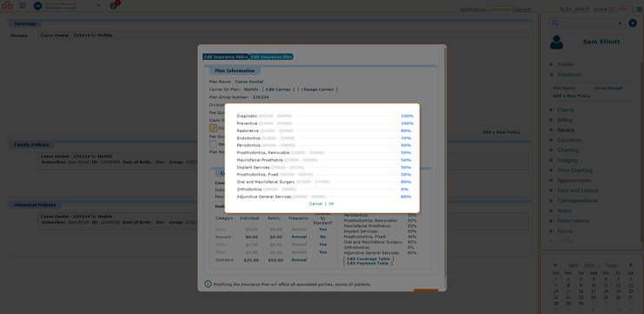
Task: Click the Periodontics 50% value
Action: [x=406, y=145]
